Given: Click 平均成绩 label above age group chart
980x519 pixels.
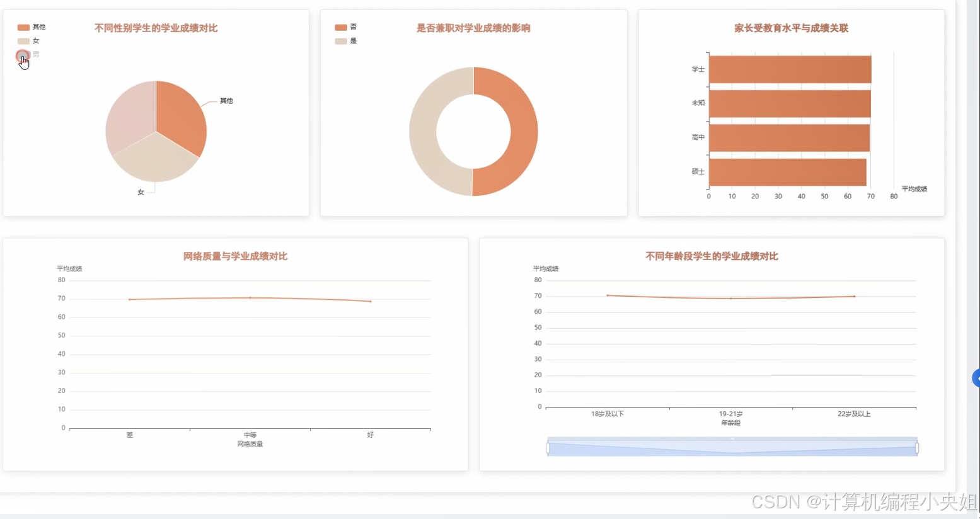Looking at the screenshot, I should pos(546,268).
